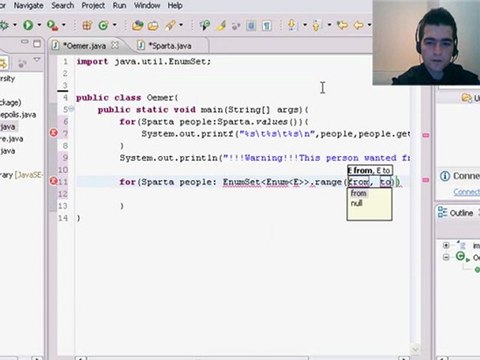
Task: Open the Run menu
Action: (x=119, y=6)
